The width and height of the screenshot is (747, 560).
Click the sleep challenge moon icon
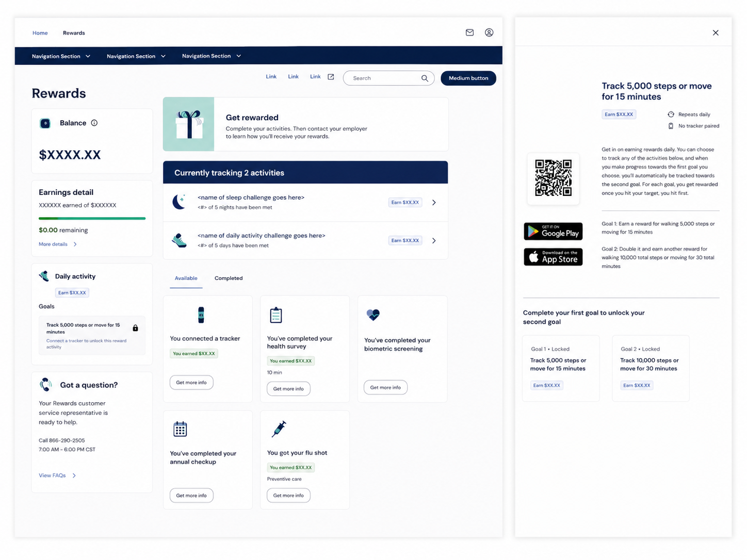tap(179, 202)
